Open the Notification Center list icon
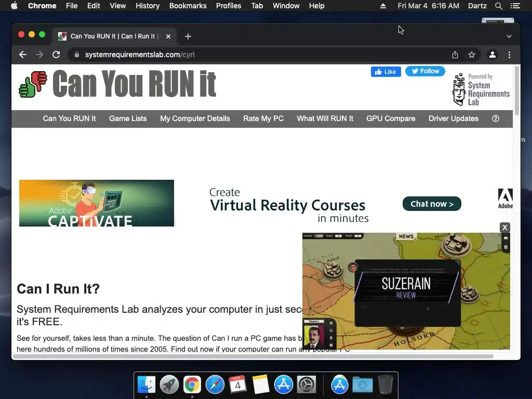 (x=515, y=6)
